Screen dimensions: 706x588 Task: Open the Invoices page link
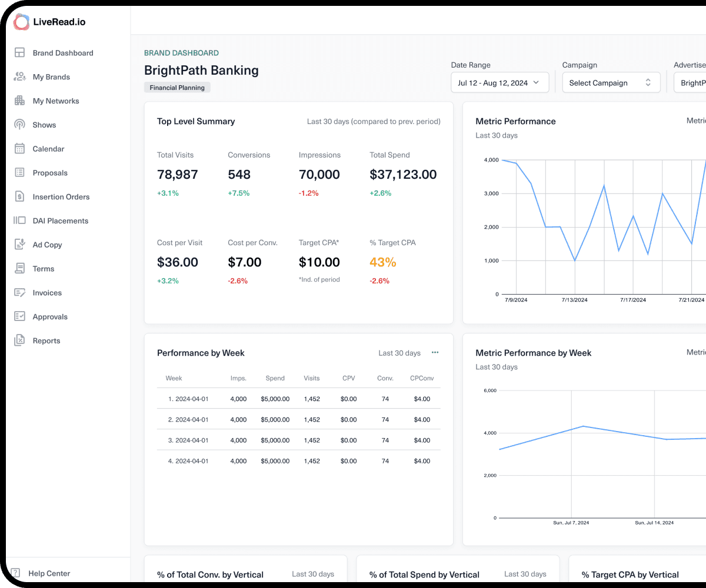47,293
